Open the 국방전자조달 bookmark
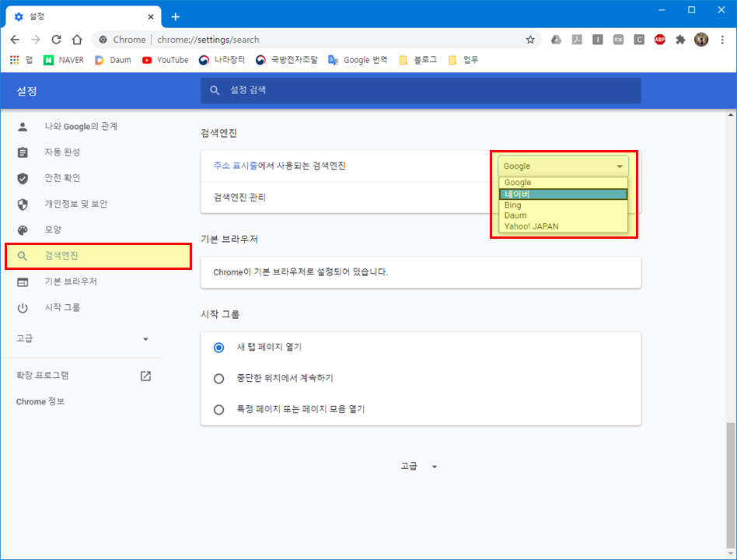737x560 pixels. (287, 60)
